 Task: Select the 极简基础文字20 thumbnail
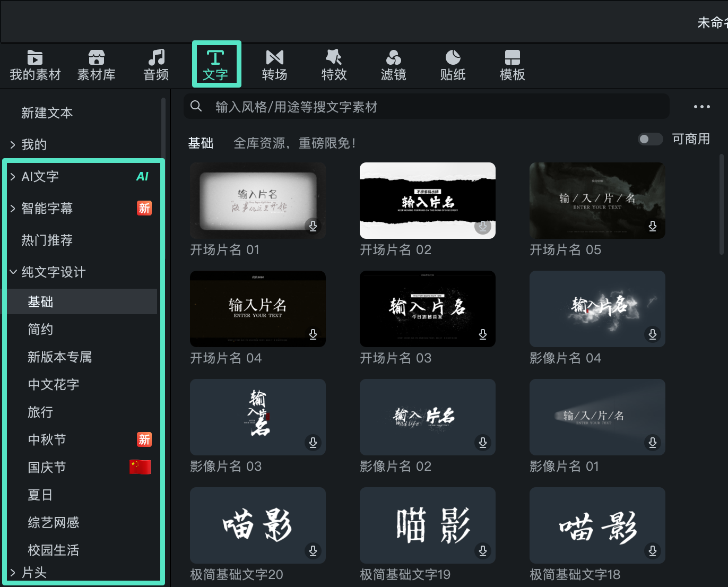click(258, 525)
